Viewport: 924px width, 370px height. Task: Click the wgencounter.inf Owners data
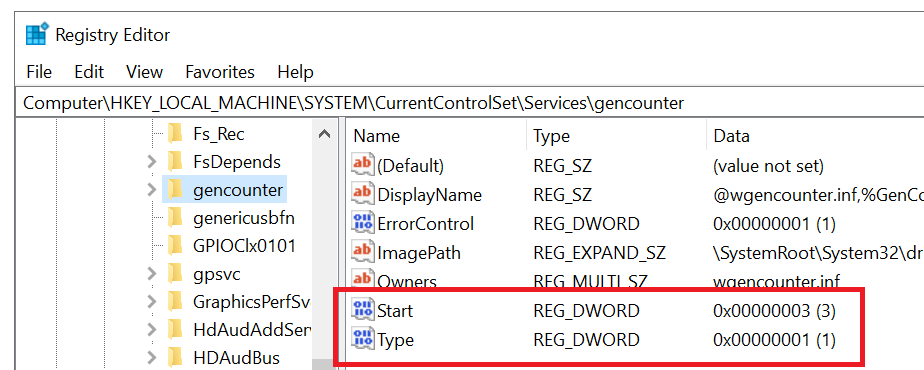776,282
